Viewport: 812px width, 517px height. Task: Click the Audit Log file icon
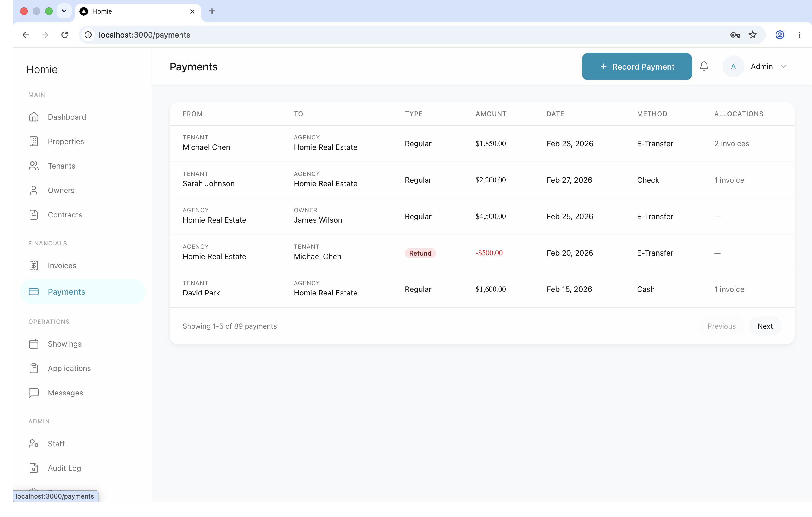tap(34, 468)
